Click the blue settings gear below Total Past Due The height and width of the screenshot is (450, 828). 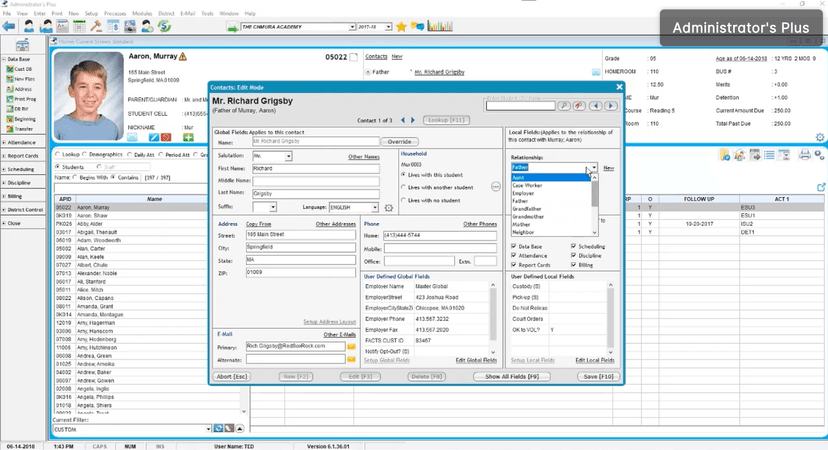coord(820,137)
